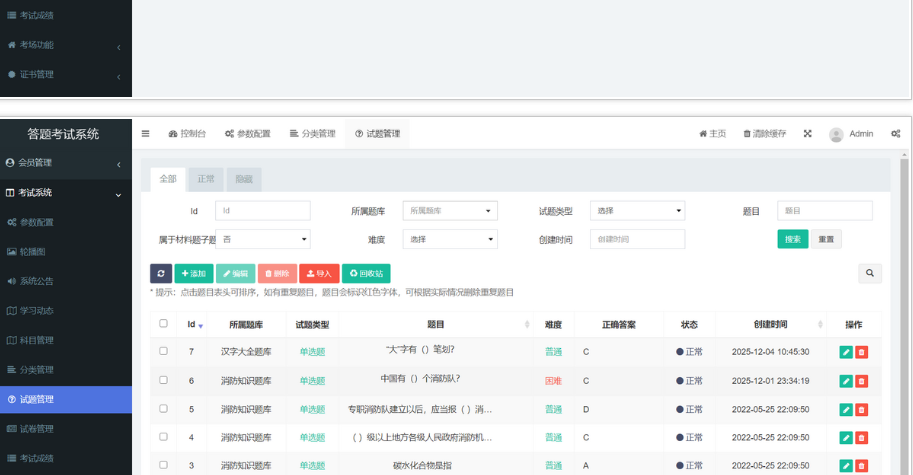913x475 pixels.
Task: Open 分类管理 in the left sidebar
Action: (x=66, y=370)
